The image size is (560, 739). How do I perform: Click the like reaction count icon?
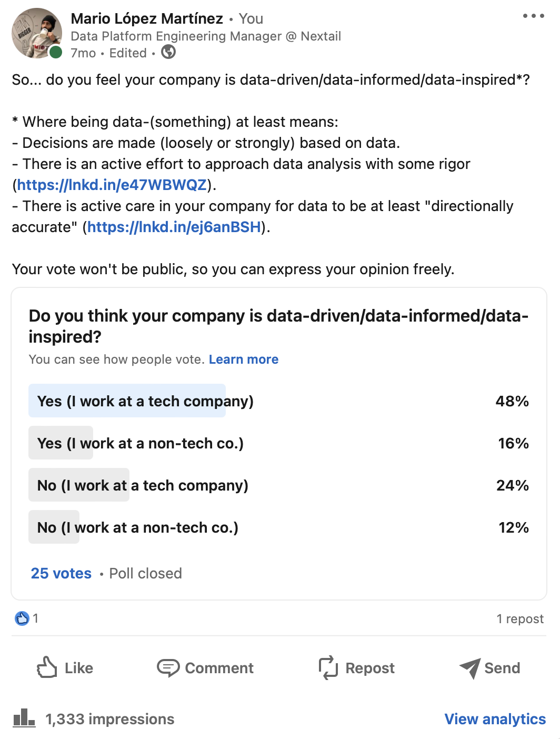[22, 618]
